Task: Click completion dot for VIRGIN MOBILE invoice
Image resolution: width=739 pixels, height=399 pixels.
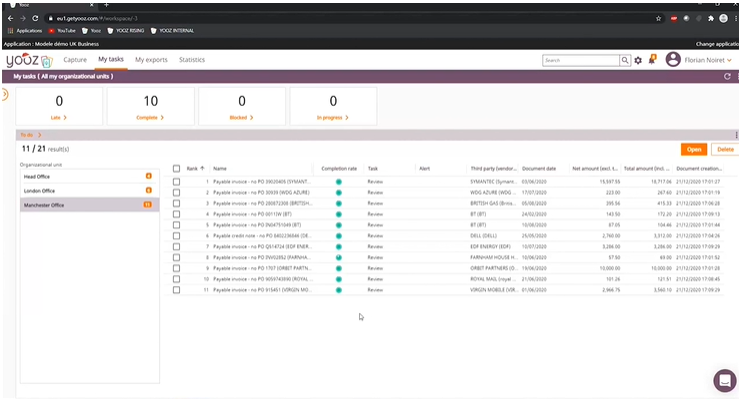Action: point(338,290)
